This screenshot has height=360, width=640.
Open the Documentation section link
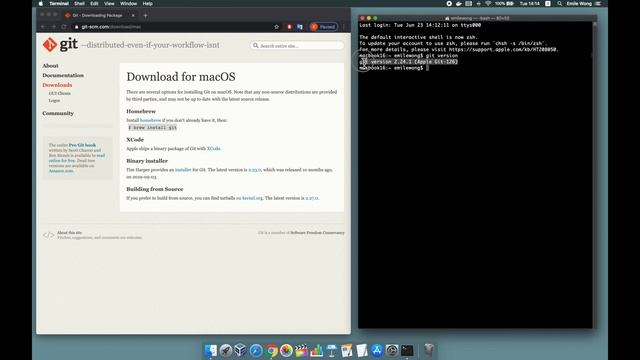click(63, 76)
